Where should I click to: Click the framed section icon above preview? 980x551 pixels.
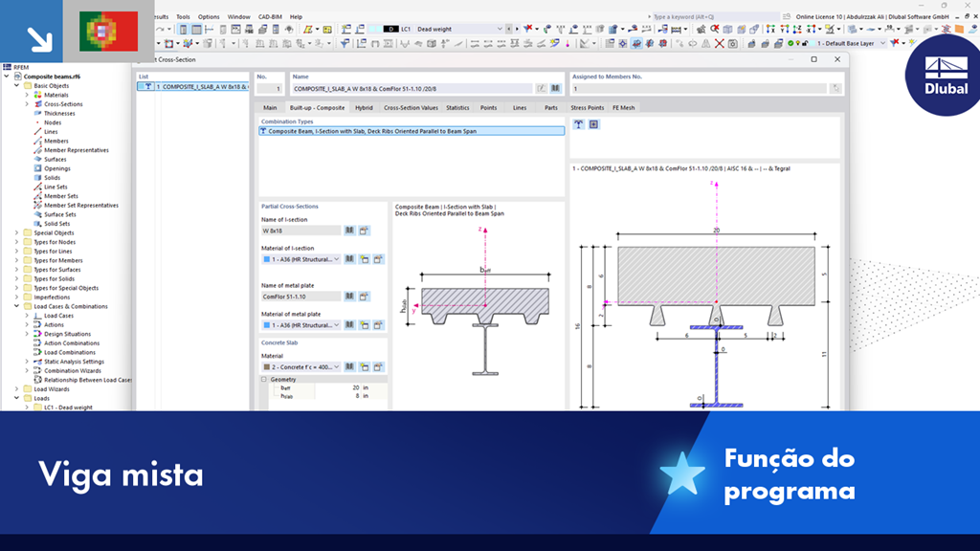593,124
